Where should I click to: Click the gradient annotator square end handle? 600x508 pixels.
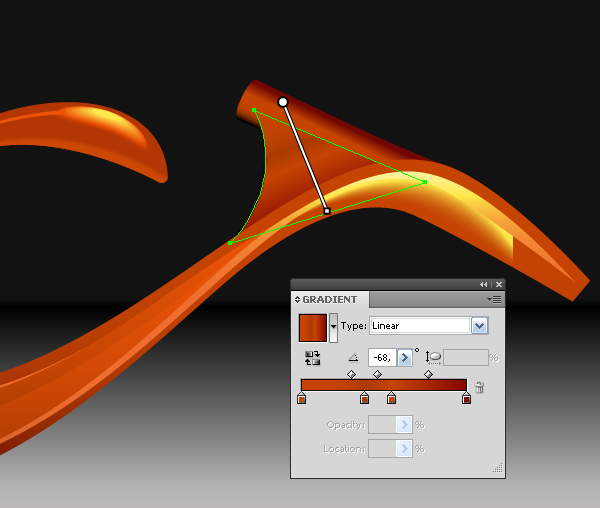[x=327, y=211]
